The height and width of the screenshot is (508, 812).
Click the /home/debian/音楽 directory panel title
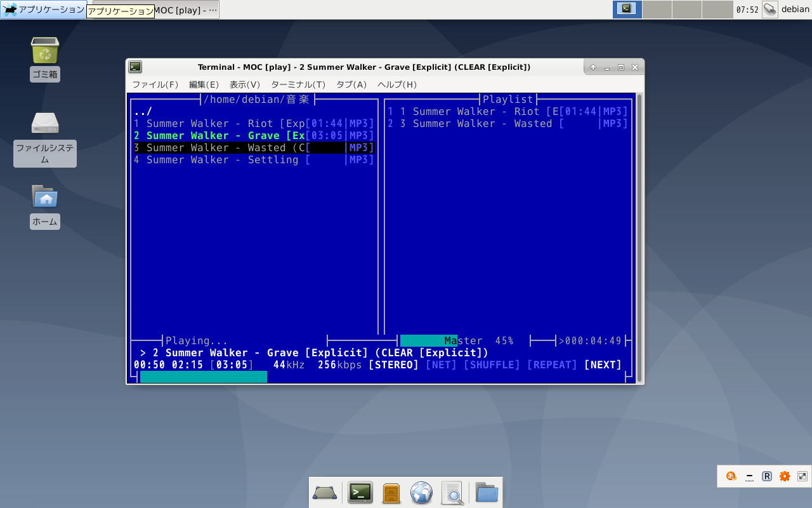pyautogui.click(x=258, y=100)
